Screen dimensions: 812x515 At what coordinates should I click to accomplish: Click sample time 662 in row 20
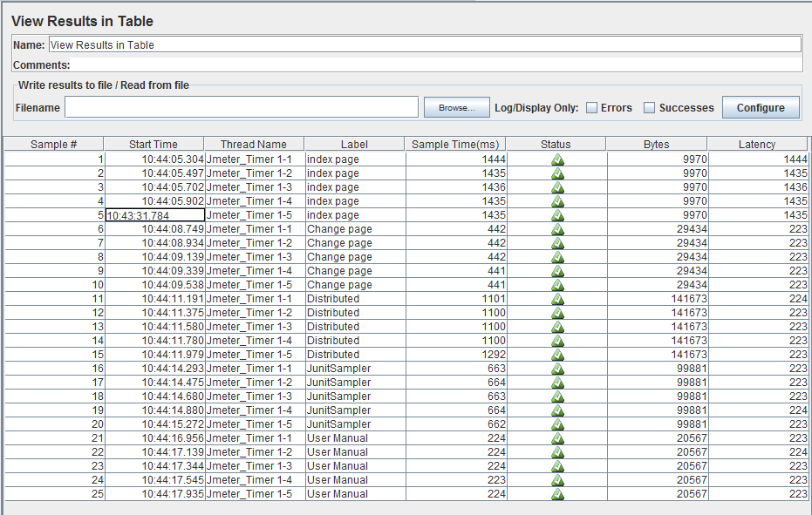click(456, 424)
